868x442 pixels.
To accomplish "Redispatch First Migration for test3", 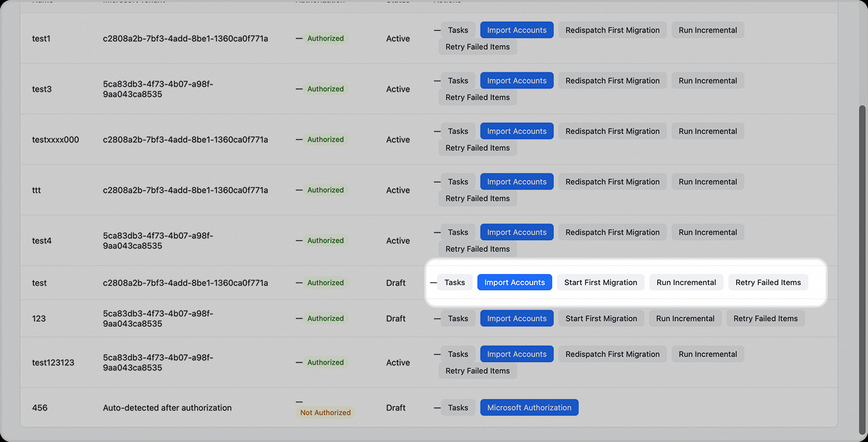I will coord(613,81).
